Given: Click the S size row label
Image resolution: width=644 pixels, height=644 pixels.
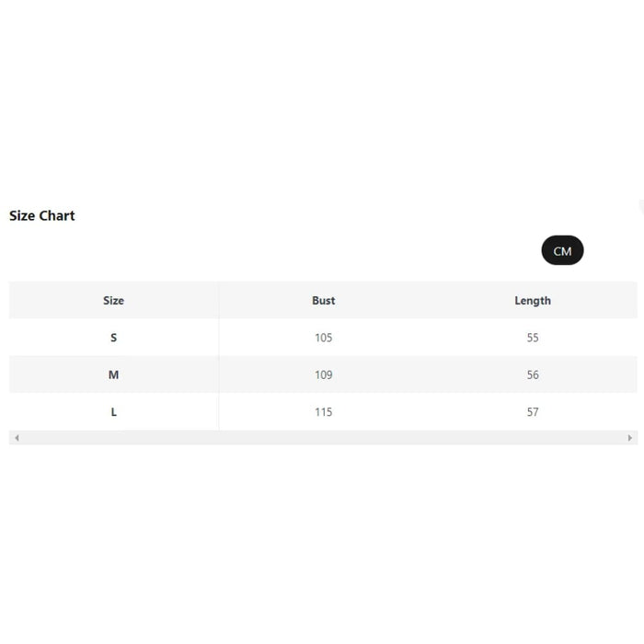Looking at the screenshot, I should coord(113,338).
